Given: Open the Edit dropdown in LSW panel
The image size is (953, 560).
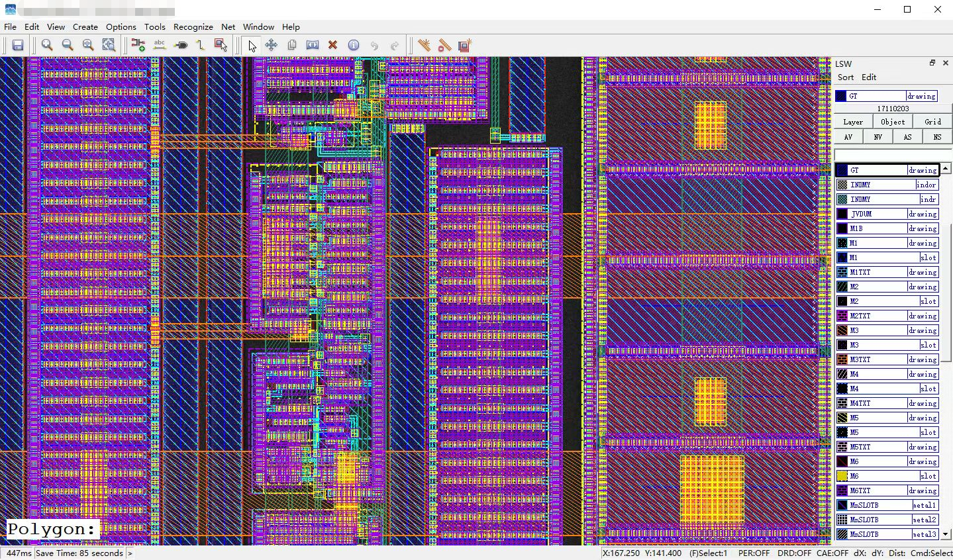Looking at the screenshot, I should click(x=869, y=77).
